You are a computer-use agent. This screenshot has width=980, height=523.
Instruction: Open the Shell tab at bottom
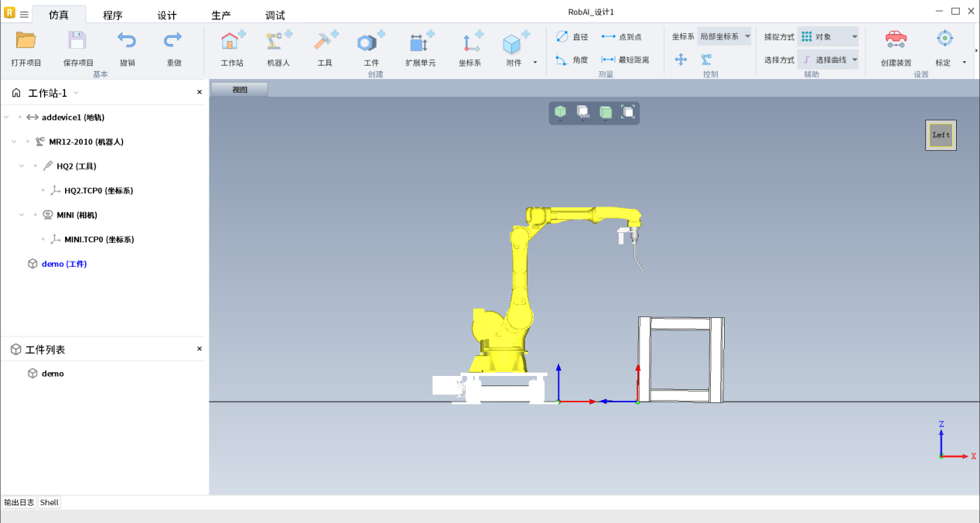coord(50,503)
